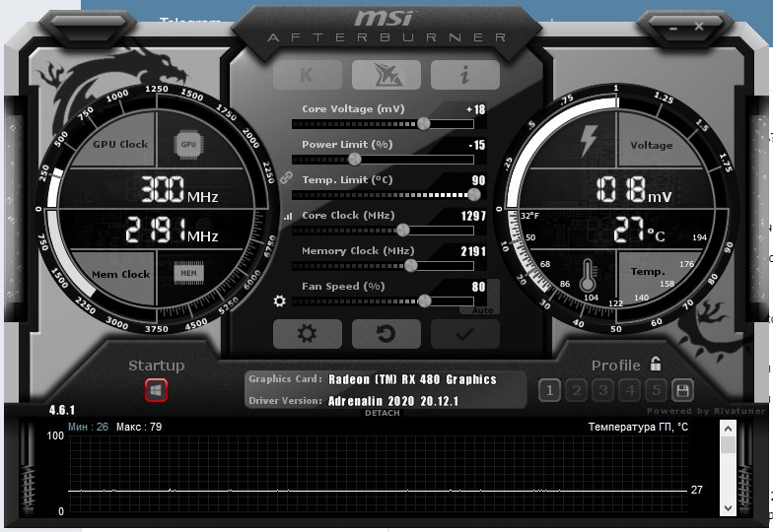Toggle the fan speed Auto button
Image resolution: width=773 pixels, height=532 pixels.
pos(483,311)
